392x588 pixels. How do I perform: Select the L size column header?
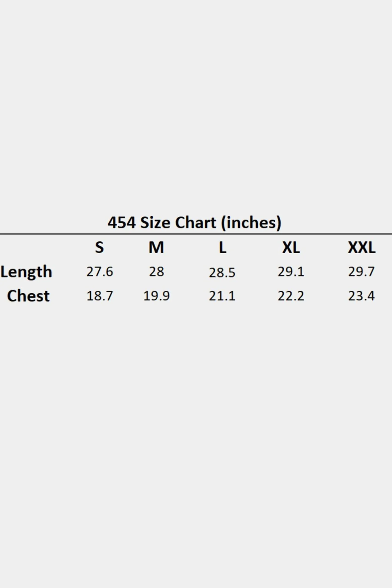click(222, 247)
